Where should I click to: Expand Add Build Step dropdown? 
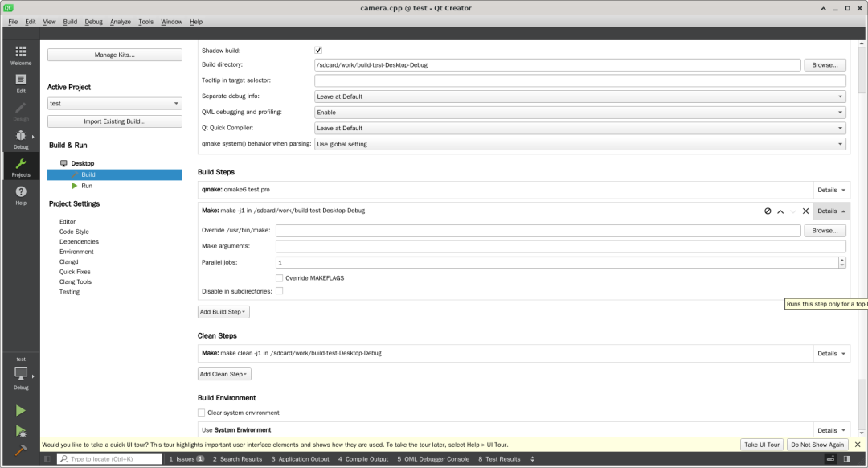click(223, 312)
